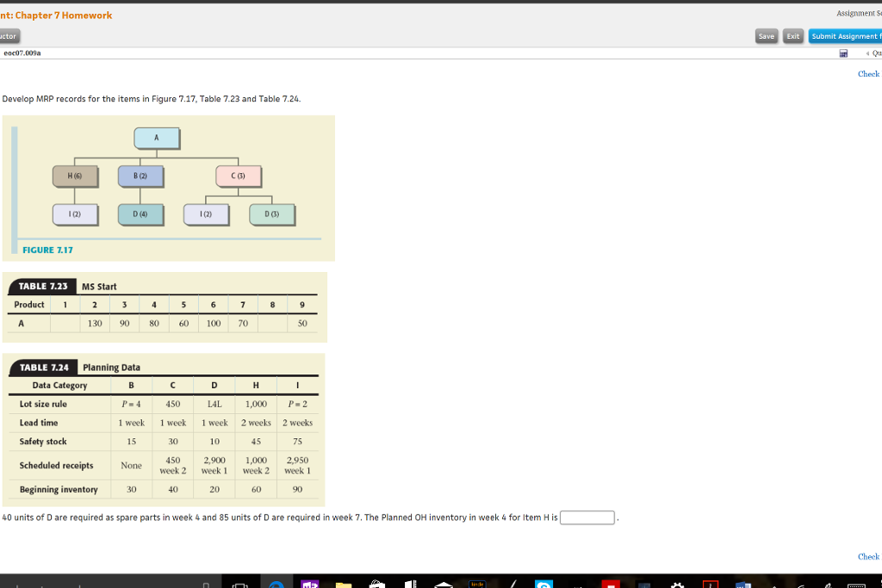882x588 pixels.
Task: Open Microsoft Edge from the taskbar
Action: click(x=276, y=582)
